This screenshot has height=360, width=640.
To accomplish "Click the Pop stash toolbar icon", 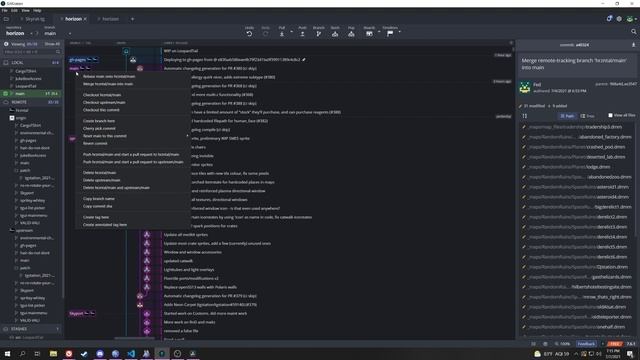I will point(351,34).
